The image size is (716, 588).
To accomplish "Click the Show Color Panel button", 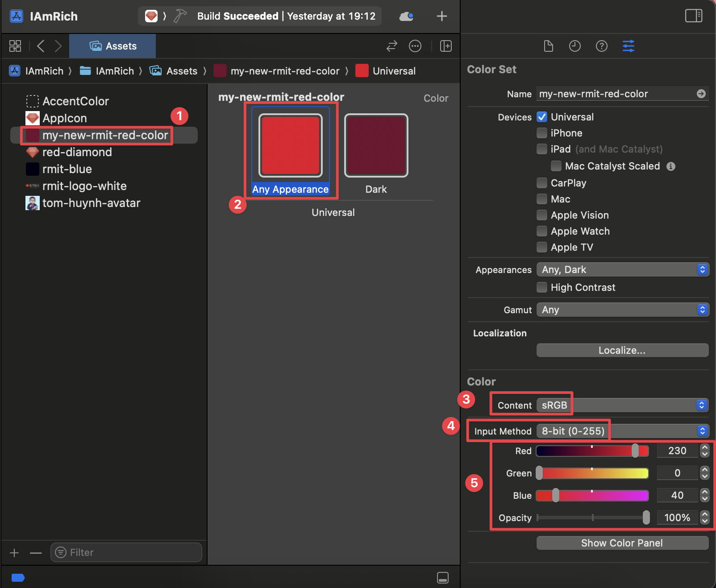I will coord(622,543).
